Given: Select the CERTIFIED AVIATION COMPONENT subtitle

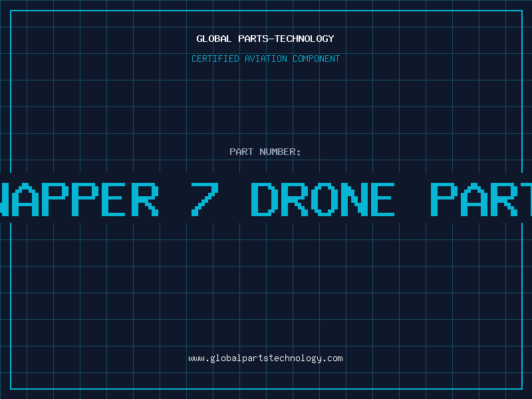Looking at the screenshot, I should 265,59.
